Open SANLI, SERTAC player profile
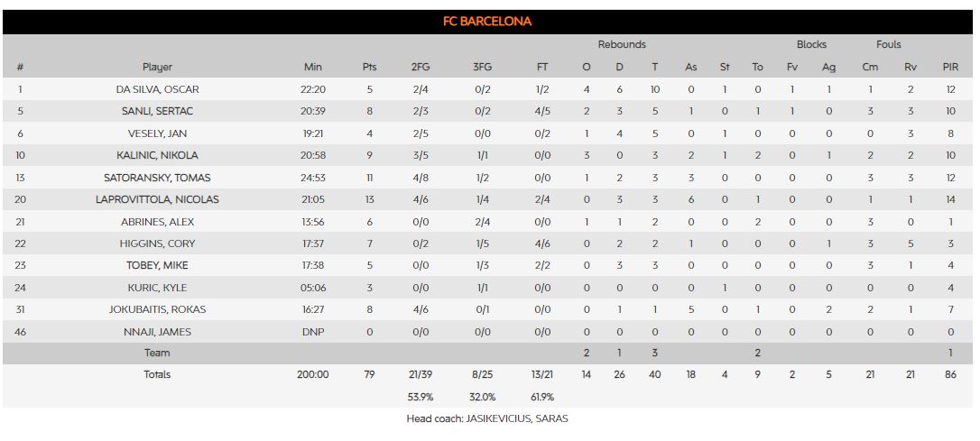980x441 pixels. (157, 112)
